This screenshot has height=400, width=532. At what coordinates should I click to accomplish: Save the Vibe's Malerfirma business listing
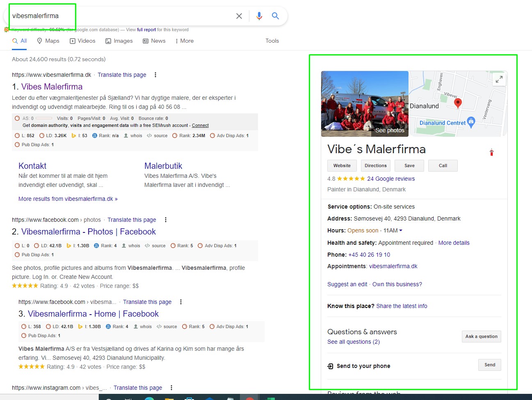tap(409, 166)
